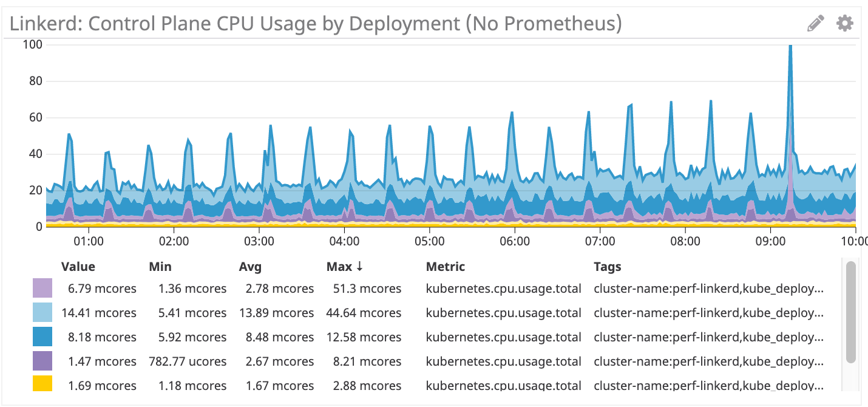Viewport: 868px width, 407px height.
Task: Click the legend vertical scrollbar thumb
Action: click(851, 312)
